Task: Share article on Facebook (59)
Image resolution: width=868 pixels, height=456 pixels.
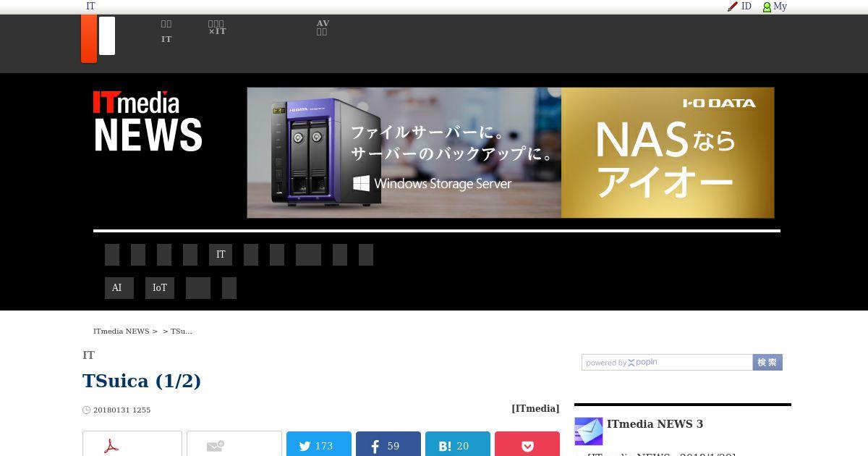Action: click(388, 444)
